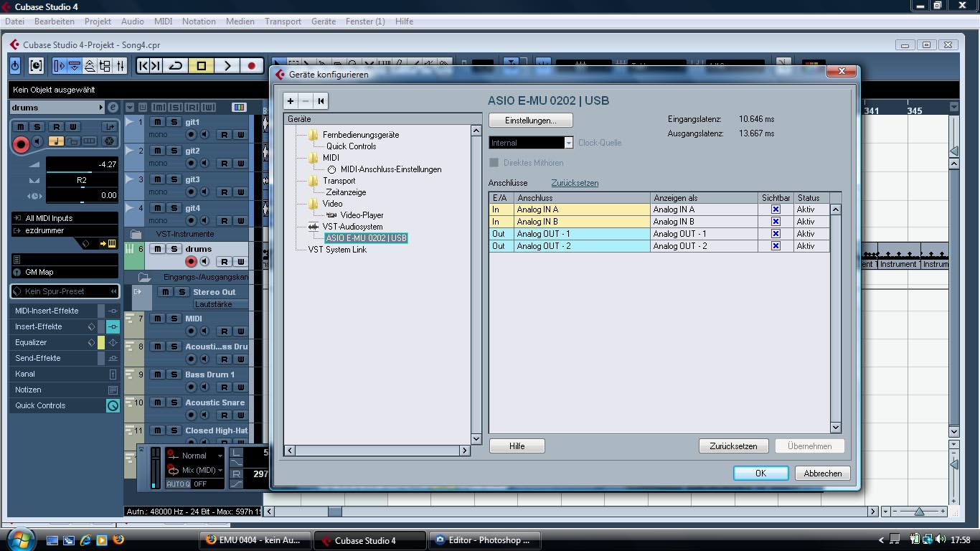Open the Kein Spur-Preset selector
The width and height of the screenshot is (980, 551).
(x=65, y=291)
